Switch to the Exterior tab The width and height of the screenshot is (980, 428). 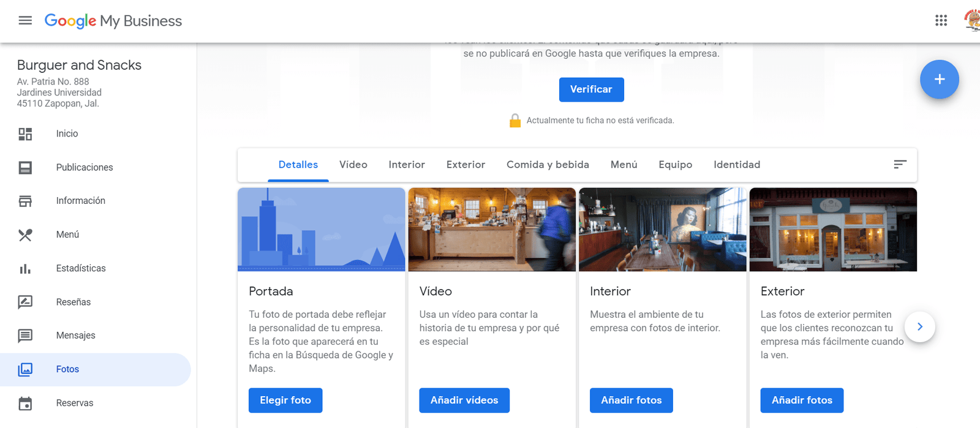tap(466, 165)
